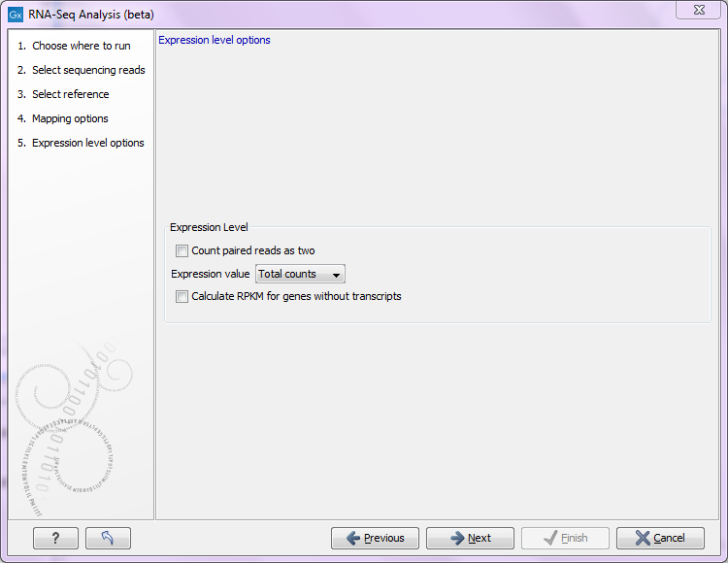Viewport: 728px width, 563px height.
Task: Click the Expression level options heading
Action: tap(215, 41)
